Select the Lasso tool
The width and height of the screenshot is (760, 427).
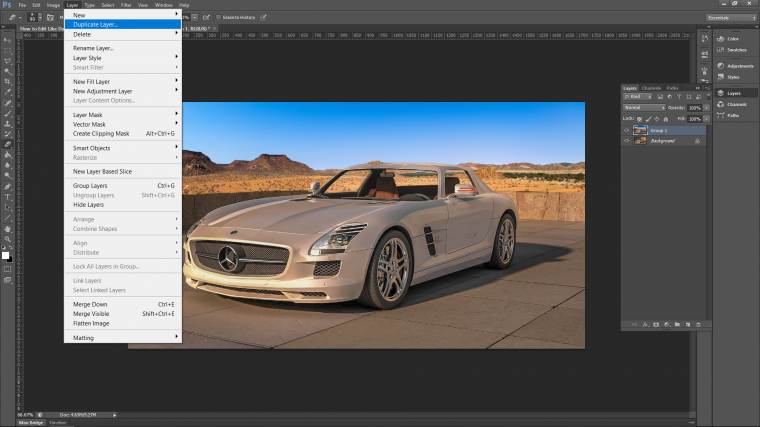tap(7, 61)
